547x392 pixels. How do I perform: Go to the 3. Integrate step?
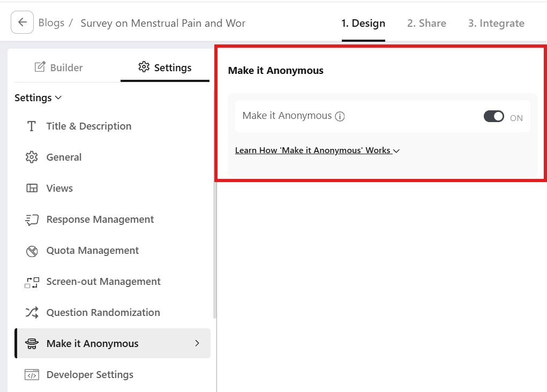pos(496,24)
